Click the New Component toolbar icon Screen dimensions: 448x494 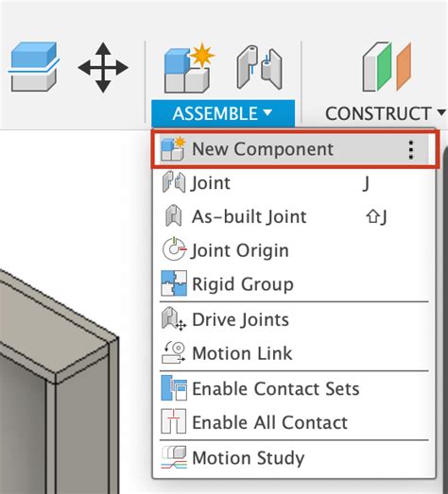[188, 69]
